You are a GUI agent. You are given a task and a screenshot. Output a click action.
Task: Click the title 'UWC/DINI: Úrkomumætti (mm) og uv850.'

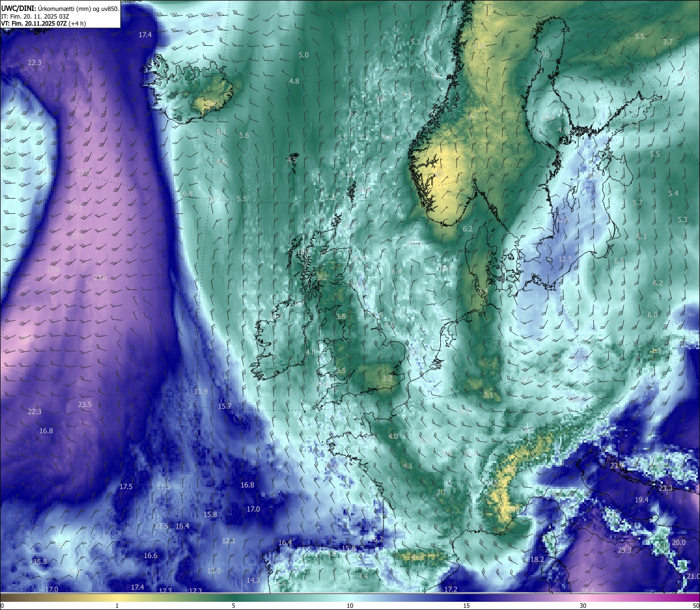pyautogui.click(x=60, y=8)
